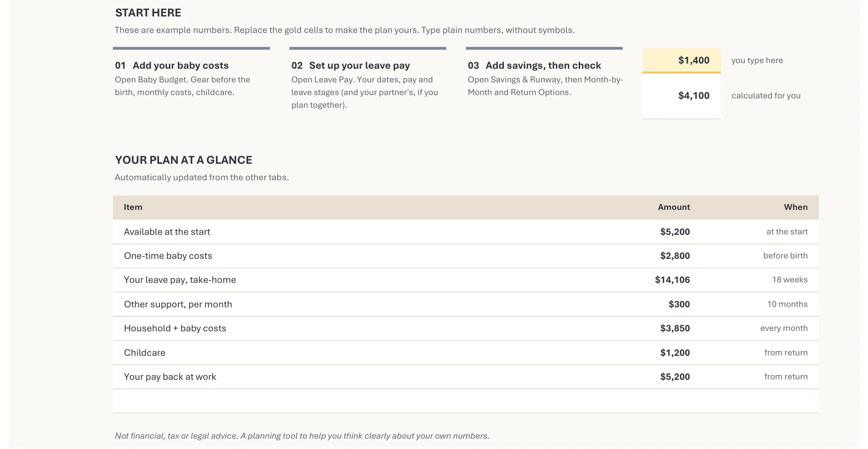
Task: Select the $2,800 amount cell
Action: pyautogui.click(x=675, y=256)
